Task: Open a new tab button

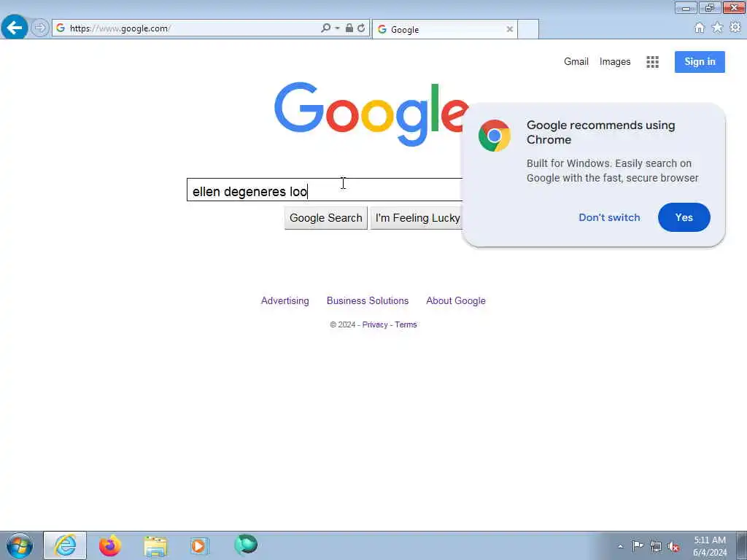Action: (528, 29)
